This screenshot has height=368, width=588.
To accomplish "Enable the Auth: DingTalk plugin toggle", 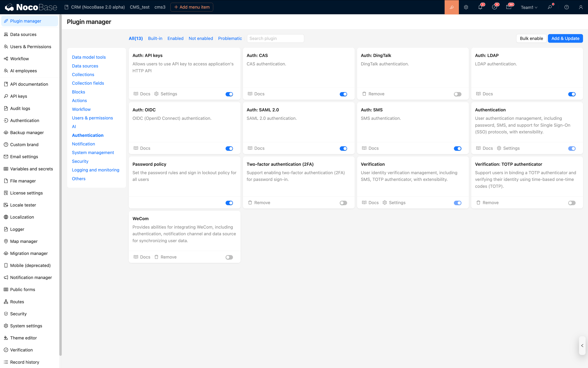I will pyautogui.click(x=458, y=94).
